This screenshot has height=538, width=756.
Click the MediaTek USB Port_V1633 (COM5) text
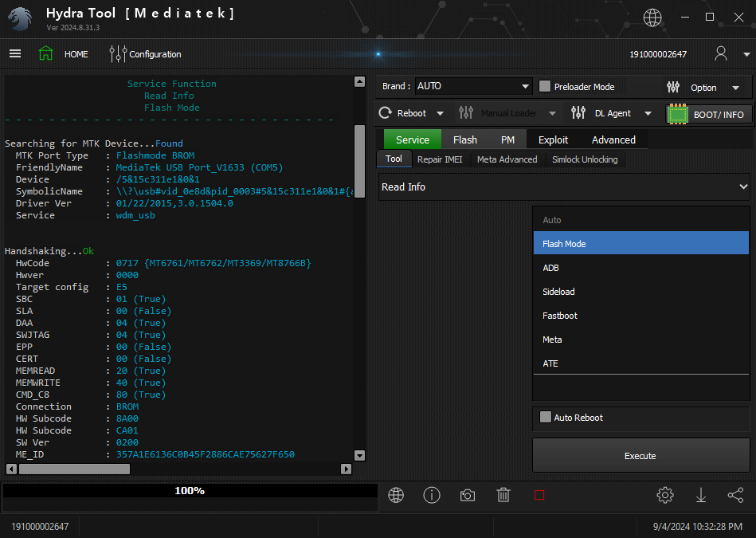click(199, 167)
